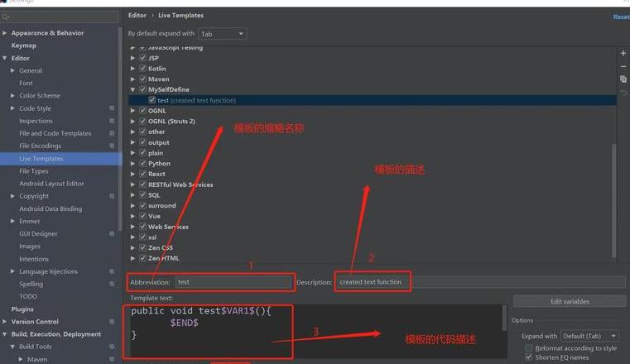
Task: Expand the Build Tools settings node
Action: click(12, 347)
